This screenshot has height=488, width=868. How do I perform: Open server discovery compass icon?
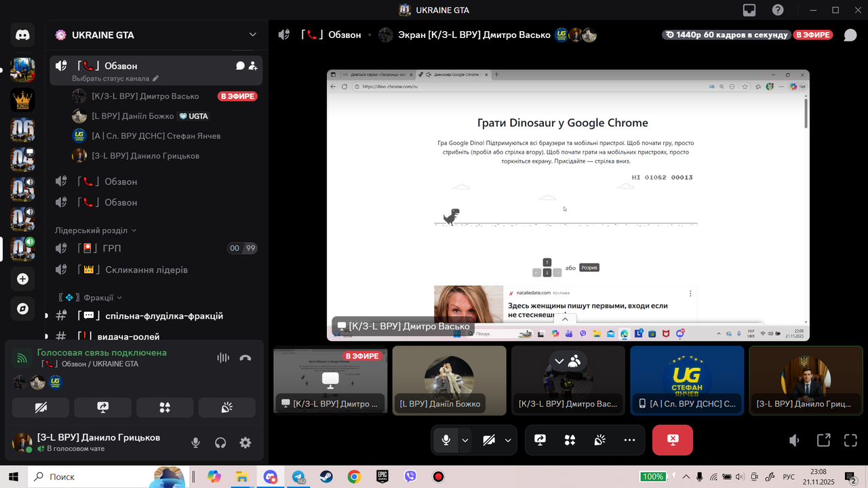click(22, 308)
